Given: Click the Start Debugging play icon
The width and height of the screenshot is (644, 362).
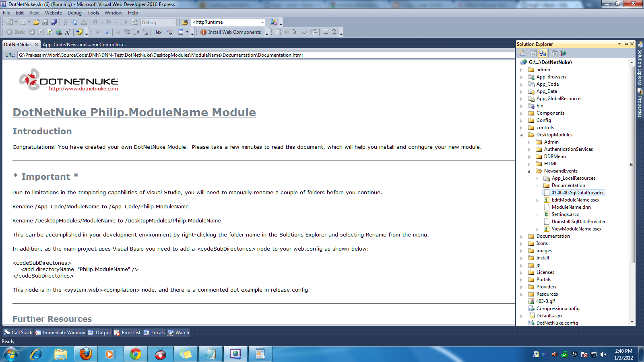Looking at the screenshot, I should pyautogui.click(x=126, y=22).
